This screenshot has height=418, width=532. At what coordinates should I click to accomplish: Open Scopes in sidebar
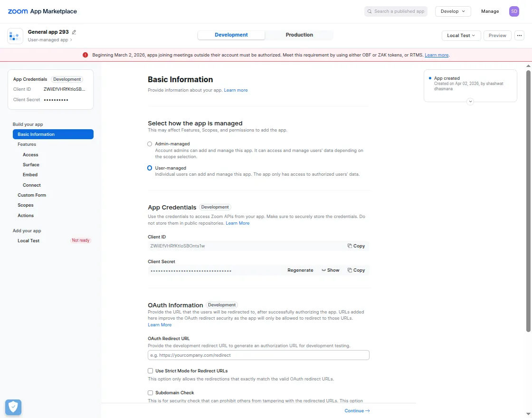click(26, 205)
